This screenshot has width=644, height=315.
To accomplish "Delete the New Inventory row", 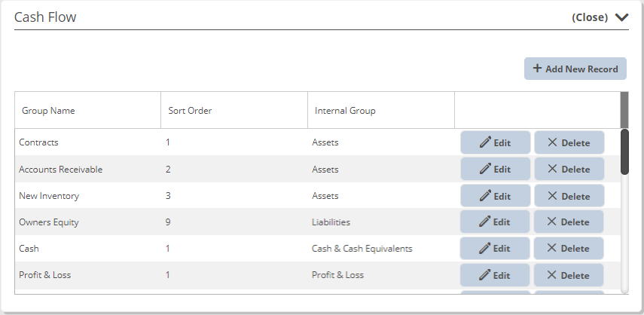I will pyautogui.click(x=569, y=195).
